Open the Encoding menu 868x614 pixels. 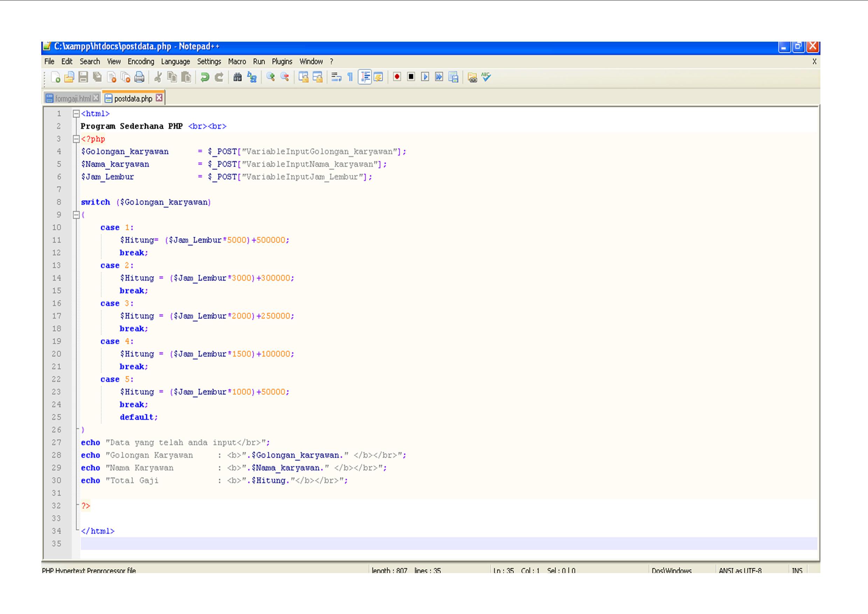141,62
